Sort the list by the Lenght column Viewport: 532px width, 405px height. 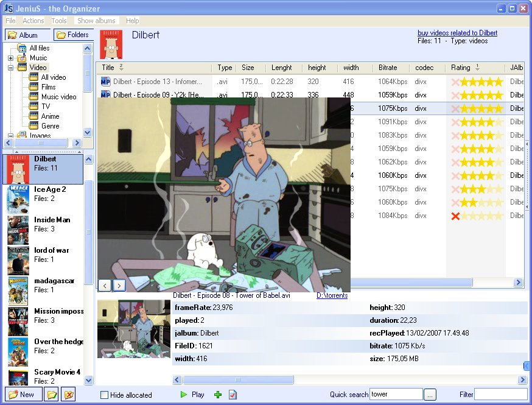tap(284, 68)
